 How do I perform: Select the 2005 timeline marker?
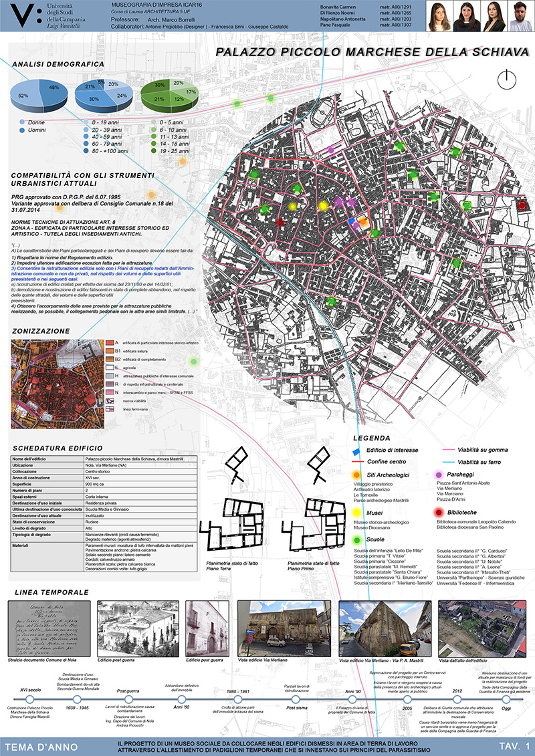[x=408, y=699]
